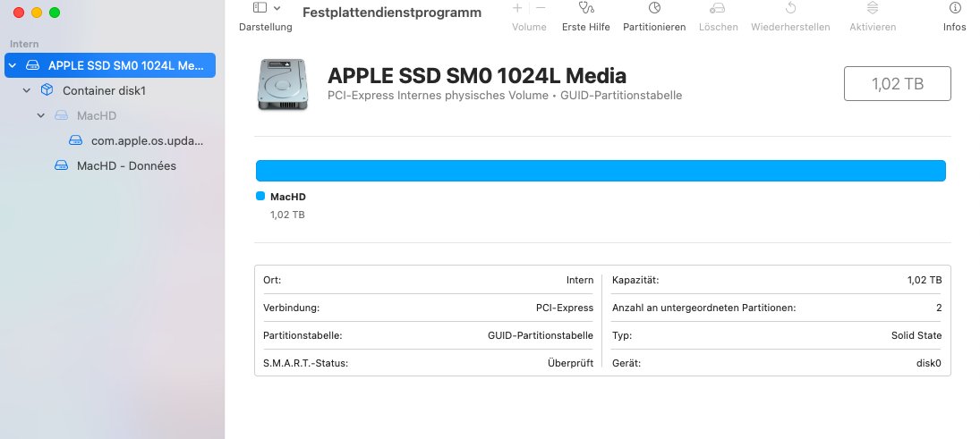Screen dimensions: 980x439
Task: Add a volume with the plus icon
Action: click(517, 8)
